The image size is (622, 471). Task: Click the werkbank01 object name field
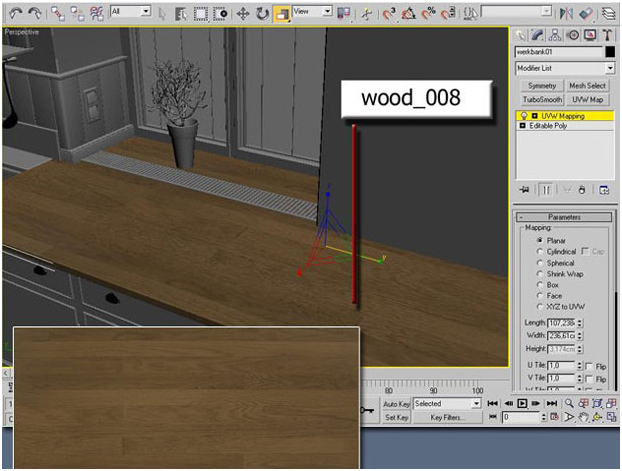tap(559, 52)
